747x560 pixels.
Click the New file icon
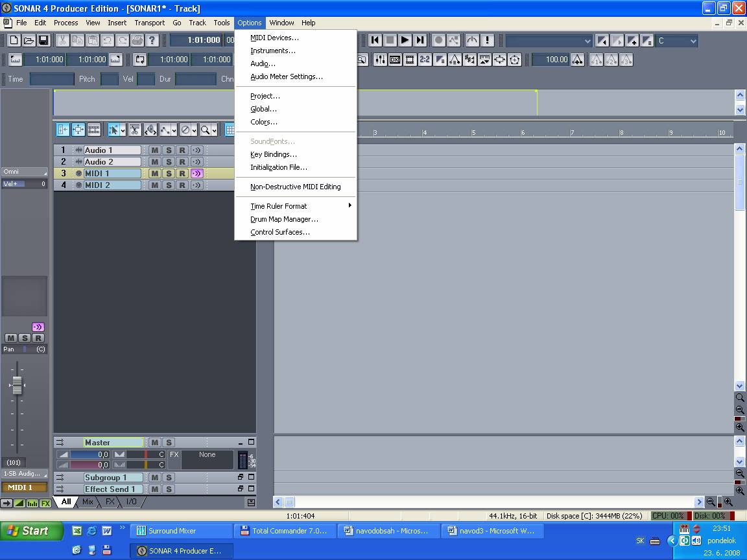[x=14, y=40]
